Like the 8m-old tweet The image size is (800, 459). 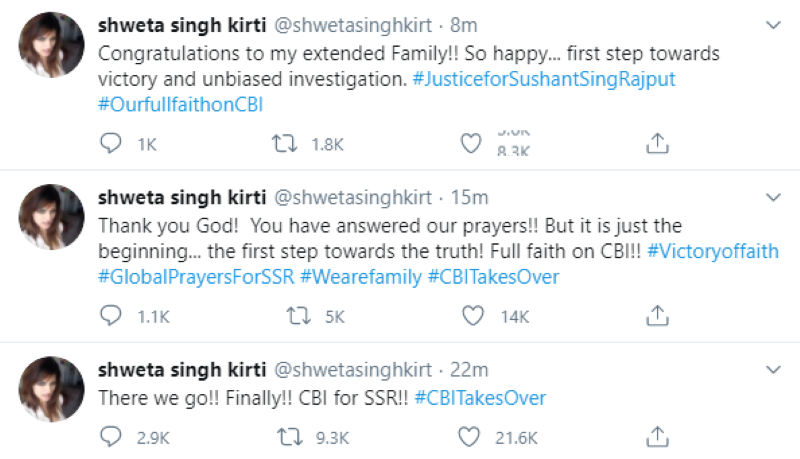coord(470,144)
